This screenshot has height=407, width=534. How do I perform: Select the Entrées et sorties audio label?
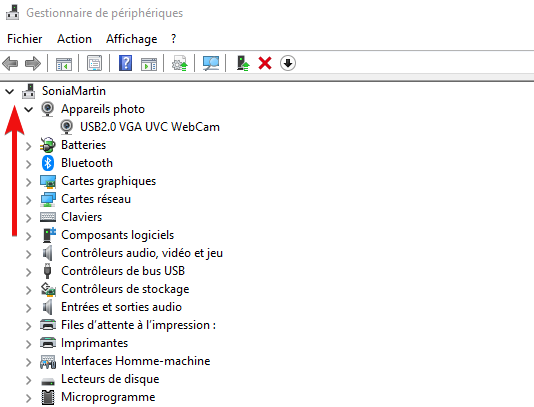point(121,307)
